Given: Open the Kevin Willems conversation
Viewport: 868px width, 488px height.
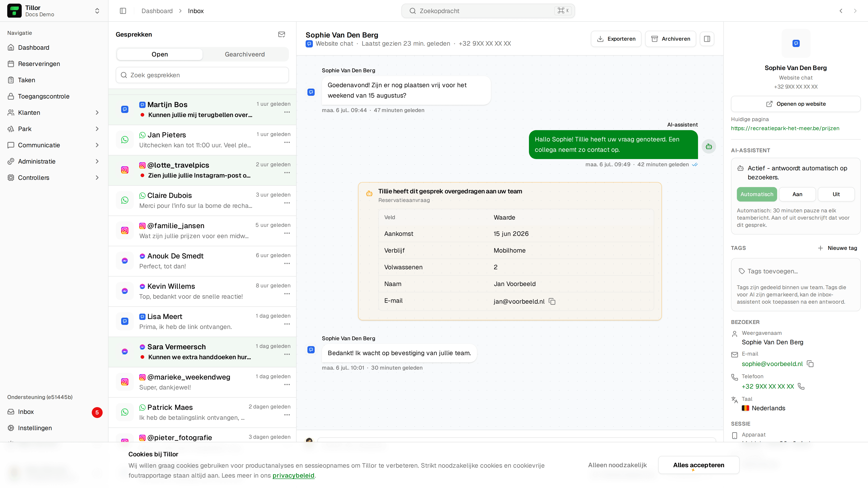Looking at the screenshot, I should click(202, 292).
